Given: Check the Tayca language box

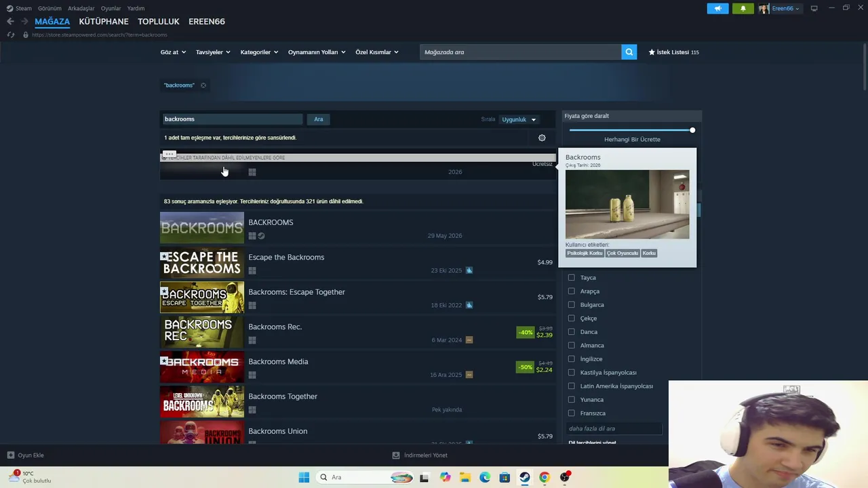Looking at the screenshot, I should tap(571, 278).
